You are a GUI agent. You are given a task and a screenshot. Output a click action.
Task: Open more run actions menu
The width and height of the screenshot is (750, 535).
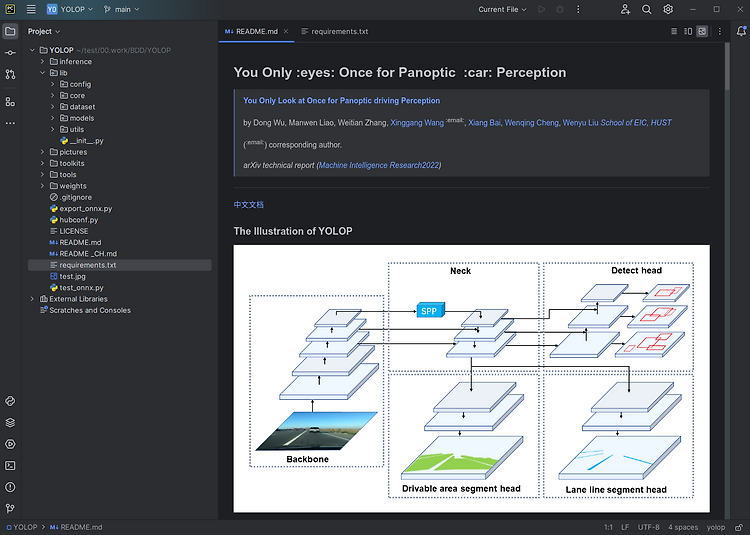tap(578, 9)
